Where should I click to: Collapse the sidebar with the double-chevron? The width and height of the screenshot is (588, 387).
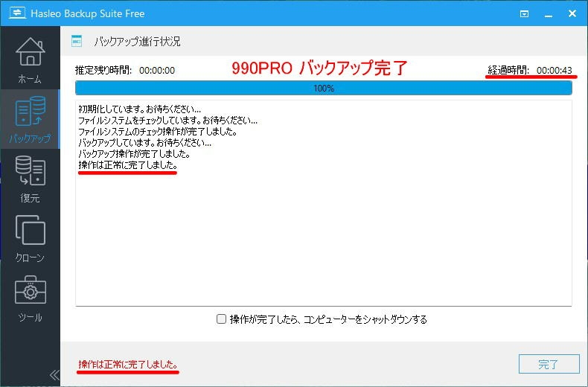54,374
